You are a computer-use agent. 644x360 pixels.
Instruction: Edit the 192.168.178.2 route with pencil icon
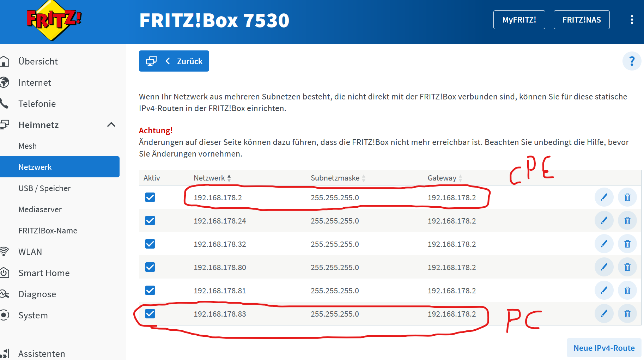604,197
